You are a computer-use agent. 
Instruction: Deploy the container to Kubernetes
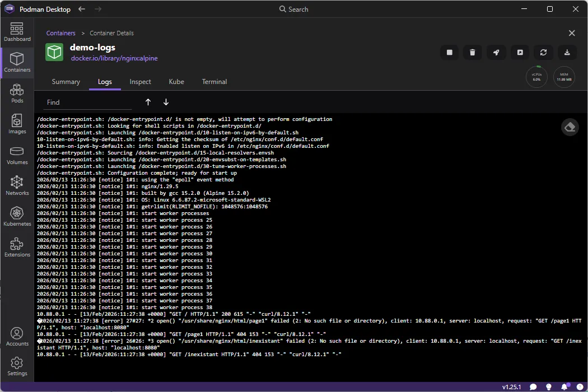click(x=496, y=52)
